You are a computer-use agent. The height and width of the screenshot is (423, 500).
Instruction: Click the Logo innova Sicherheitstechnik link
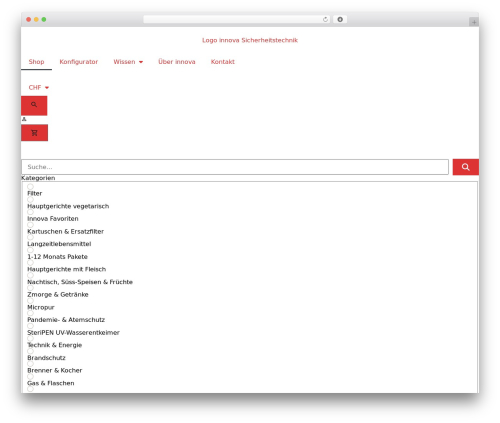250,40
